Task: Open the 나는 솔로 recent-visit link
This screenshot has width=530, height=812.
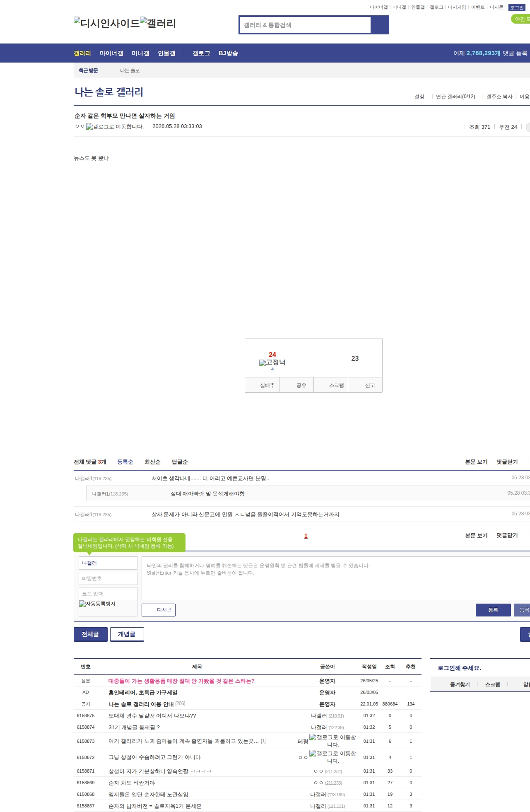Action: click(x=130, y=70)
